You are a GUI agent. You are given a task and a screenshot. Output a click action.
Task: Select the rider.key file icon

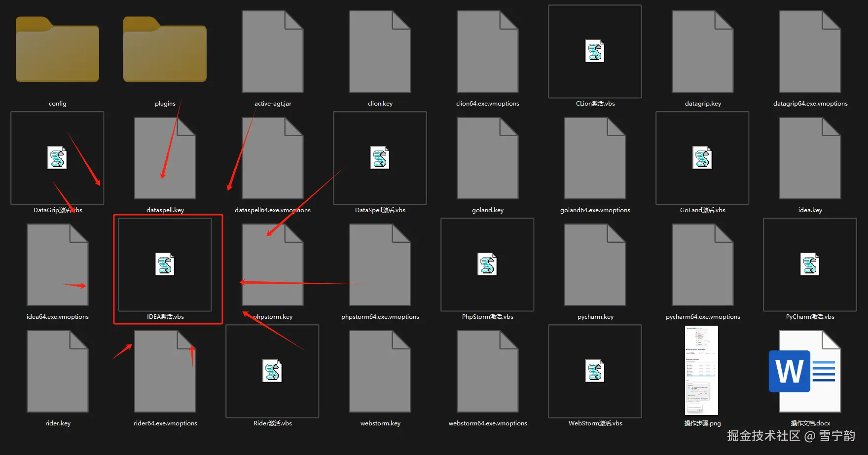coord(58,371)
